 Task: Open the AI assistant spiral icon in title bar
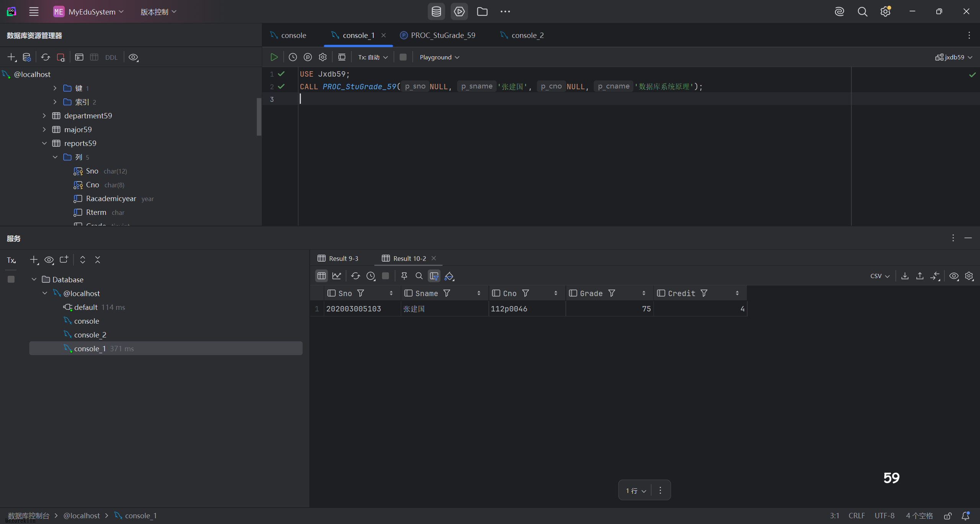click(839, 11)
